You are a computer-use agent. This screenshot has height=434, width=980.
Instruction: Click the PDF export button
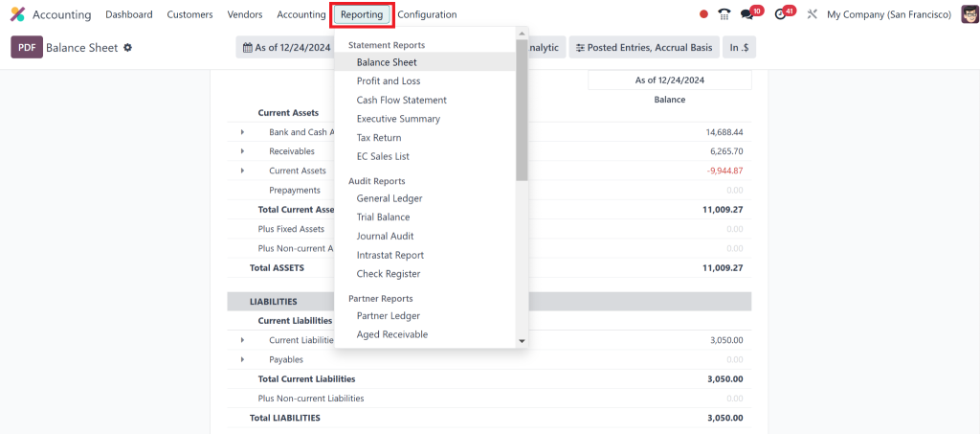tap(26, 48)
